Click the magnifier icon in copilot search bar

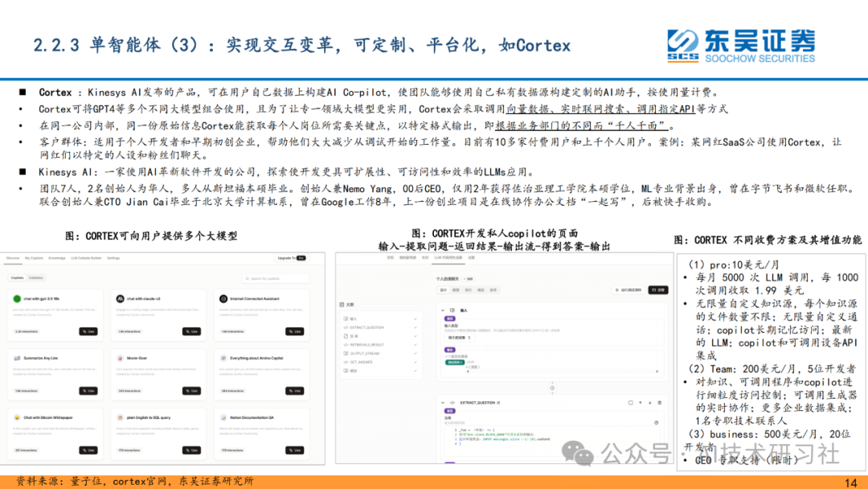(x=248, y=279)
